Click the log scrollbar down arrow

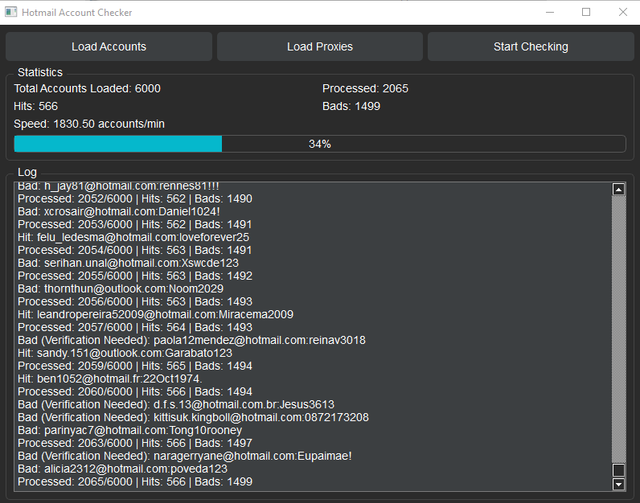pyautogui.click(x=618, y=482)
